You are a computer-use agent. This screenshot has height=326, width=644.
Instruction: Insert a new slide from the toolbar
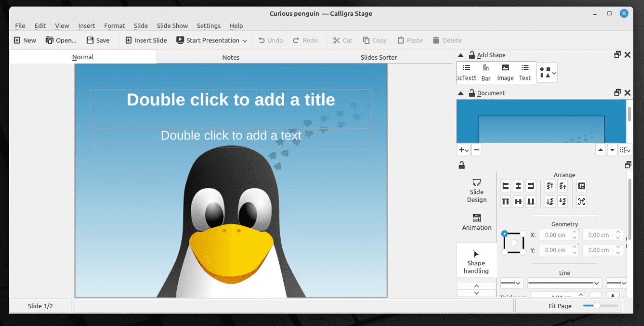point(146,40)
